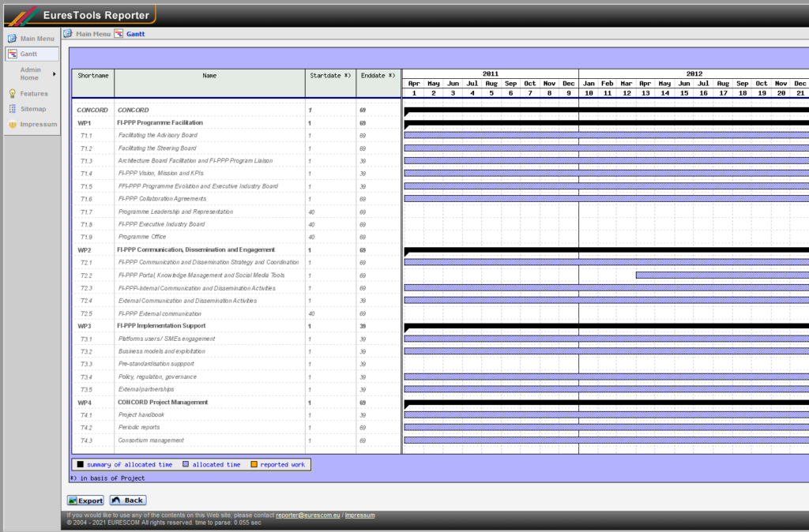
Task: Follow the Impressum link in footer
Action: pos(359,515)
